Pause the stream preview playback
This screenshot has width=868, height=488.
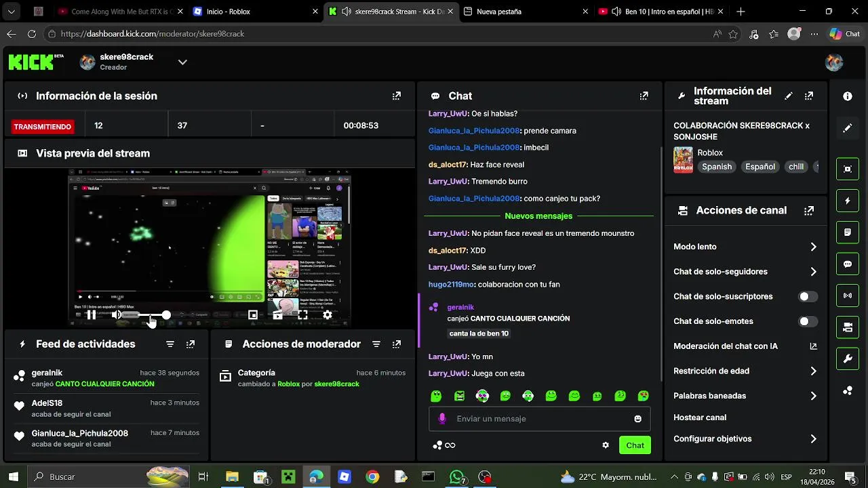coord(91,314)
